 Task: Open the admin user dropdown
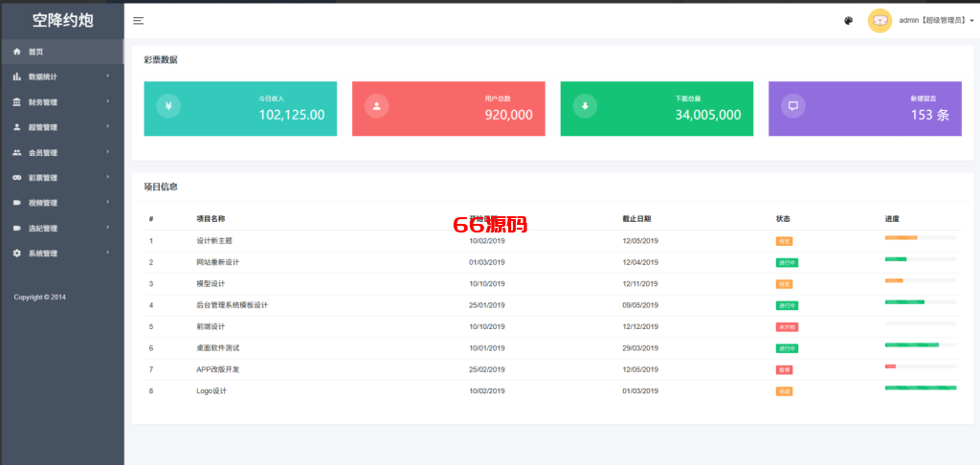[936, 21]
